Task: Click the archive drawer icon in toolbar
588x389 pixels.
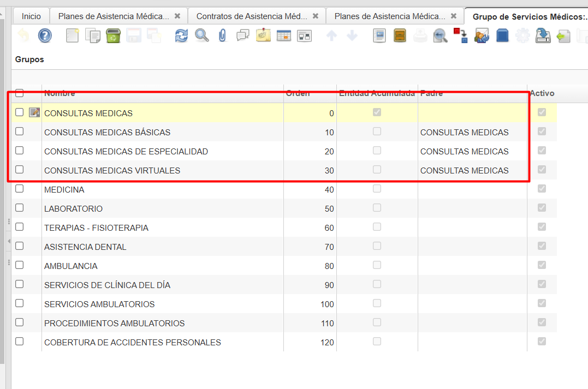Action: tap(400, 36)
